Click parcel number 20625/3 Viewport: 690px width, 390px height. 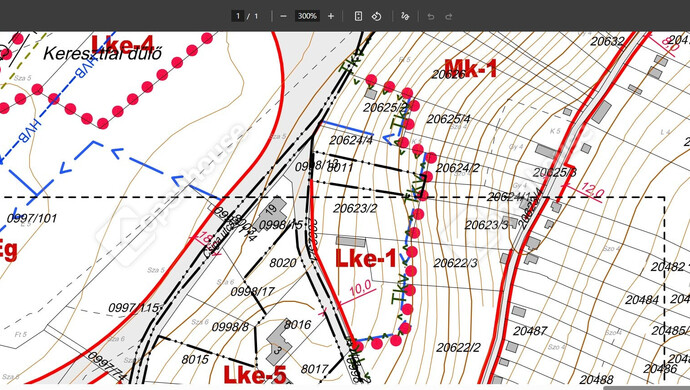[554, 173]
